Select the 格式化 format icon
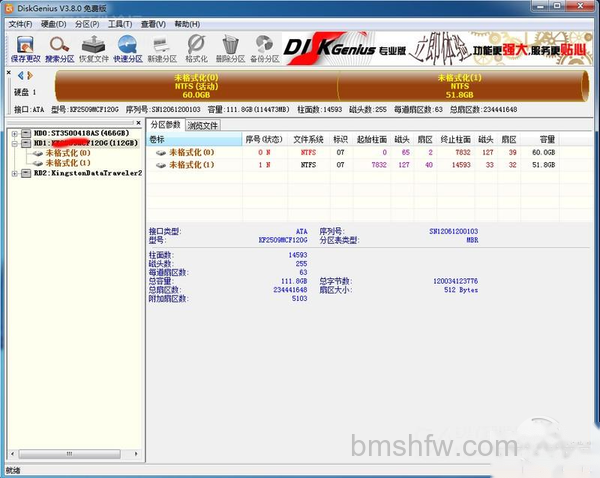Viewport: 600px width, 478px height. (x=196, y=49)
